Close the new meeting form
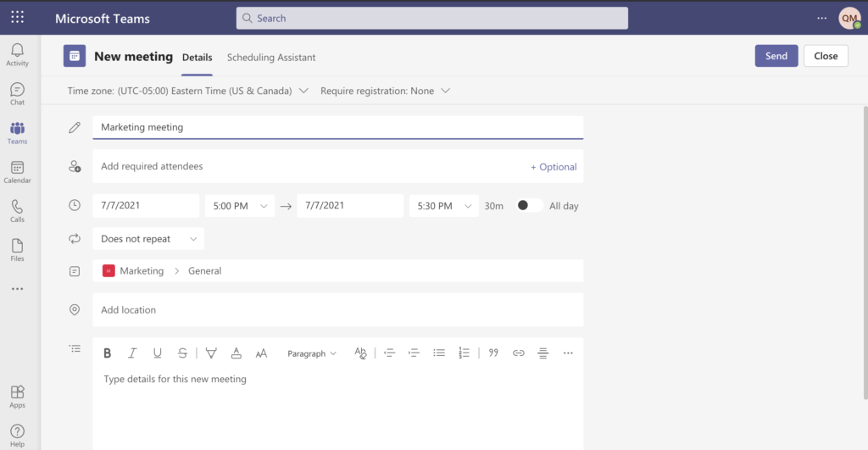 (826, 56)
